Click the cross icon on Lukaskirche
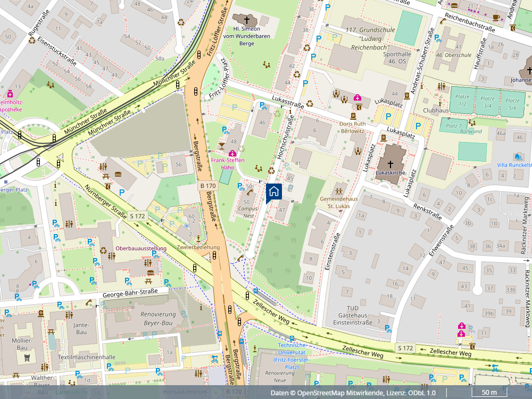Viewport: 532px width, 399px height. click(390, 164)
